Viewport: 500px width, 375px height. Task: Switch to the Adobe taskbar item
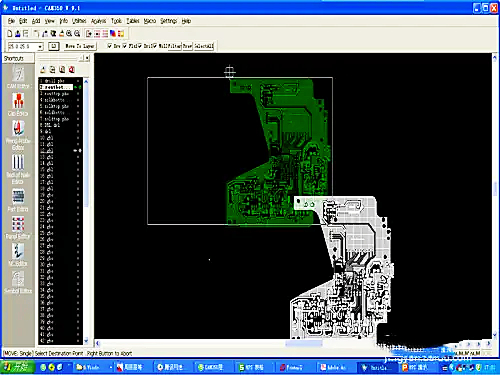pos(336,367)
